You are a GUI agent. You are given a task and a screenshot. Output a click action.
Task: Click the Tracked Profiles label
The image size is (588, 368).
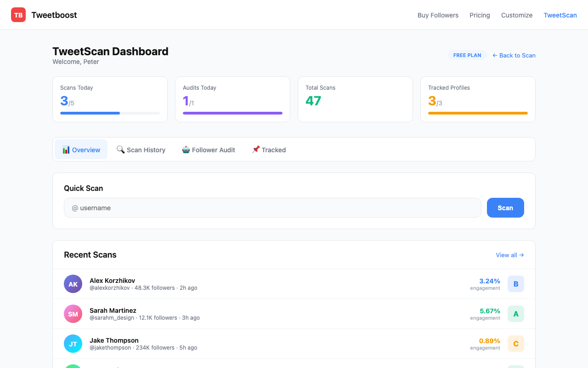[x=449, y=87]
